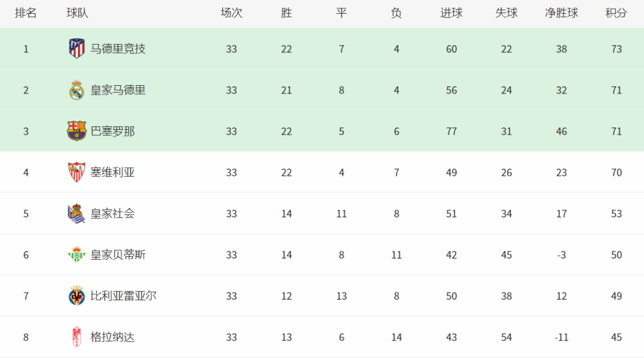Open the 巴塞罗那 team name
Viewport: 644px width, 358px height.
[113, 131]
